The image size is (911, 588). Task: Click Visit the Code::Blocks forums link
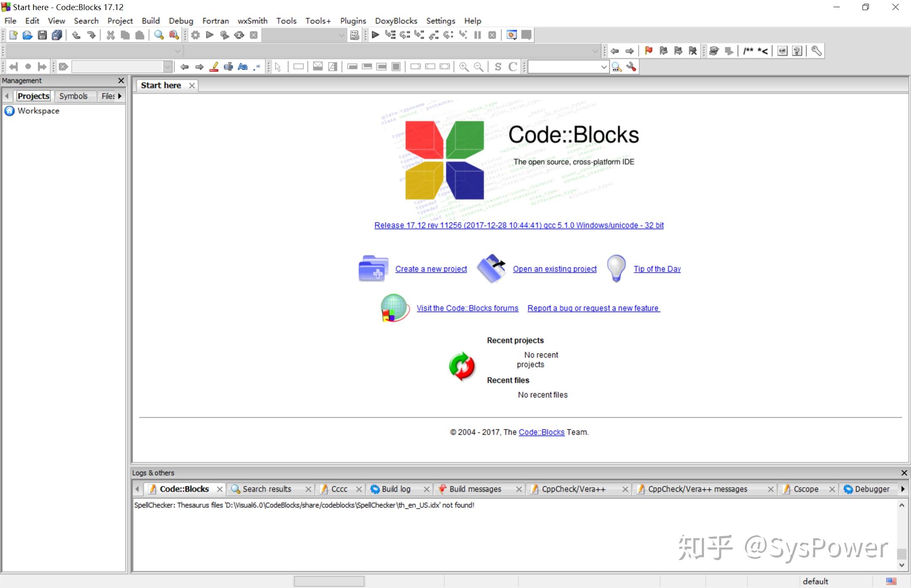467,308
